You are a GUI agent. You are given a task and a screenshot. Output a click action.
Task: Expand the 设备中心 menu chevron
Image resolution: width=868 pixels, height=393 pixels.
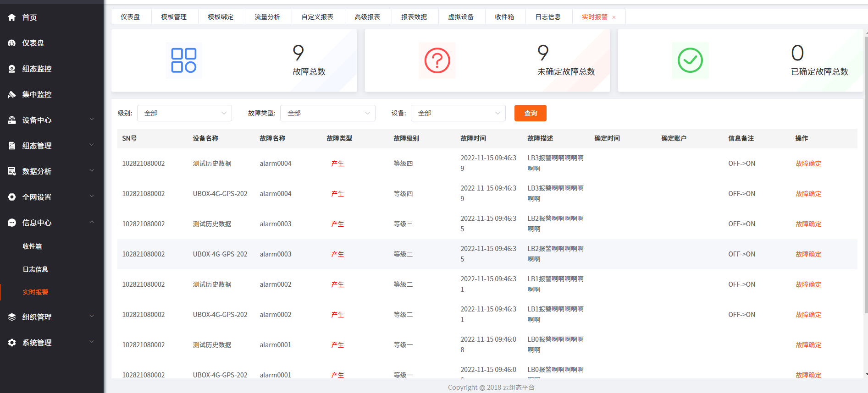tap(92, 119)
